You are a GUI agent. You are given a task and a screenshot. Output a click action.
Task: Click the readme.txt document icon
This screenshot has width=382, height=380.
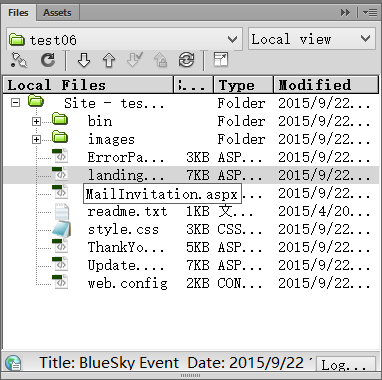tap(62, 211)
